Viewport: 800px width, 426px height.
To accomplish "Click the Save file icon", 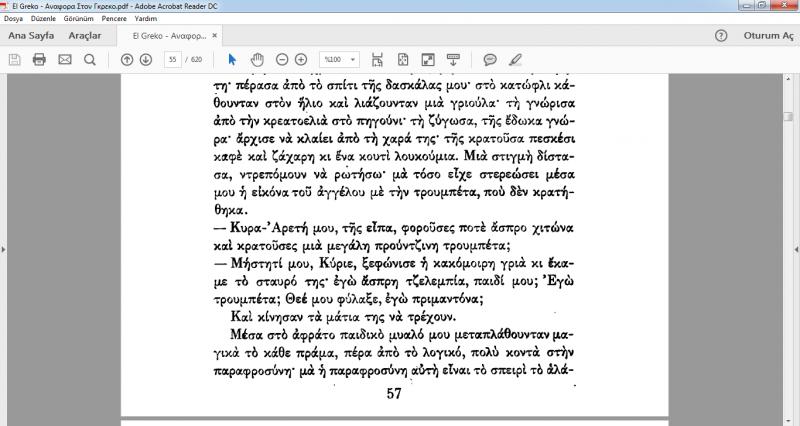I will tap(14, 60).
